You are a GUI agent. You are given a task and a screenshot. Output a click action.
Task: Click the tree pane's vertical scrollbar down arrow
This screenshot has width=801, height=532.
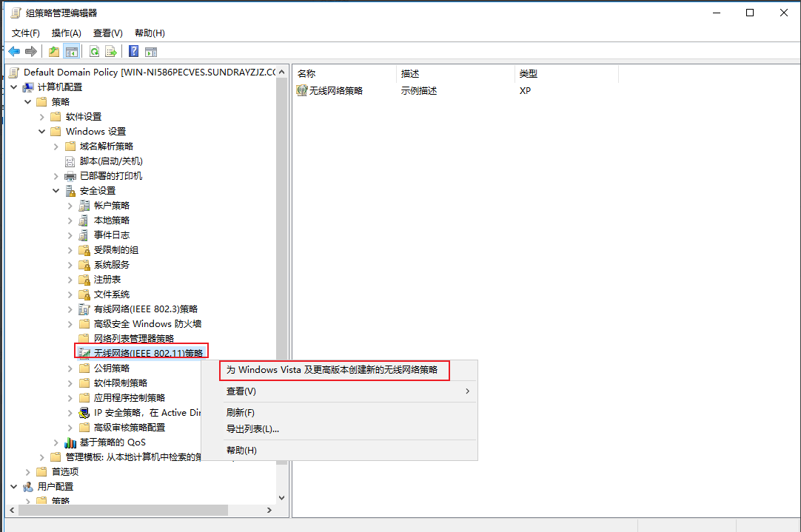tap(281, 498)
